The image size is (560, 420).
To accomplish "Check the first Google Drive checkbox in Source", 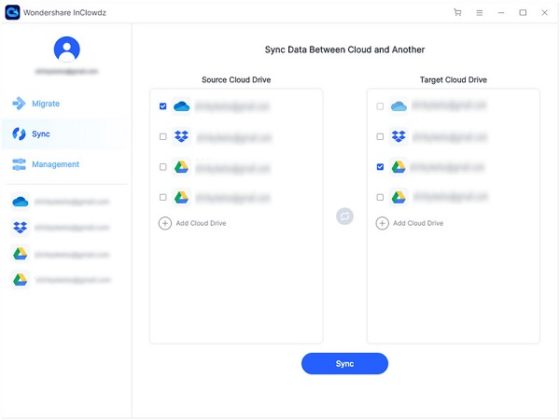I will (163, 167).
